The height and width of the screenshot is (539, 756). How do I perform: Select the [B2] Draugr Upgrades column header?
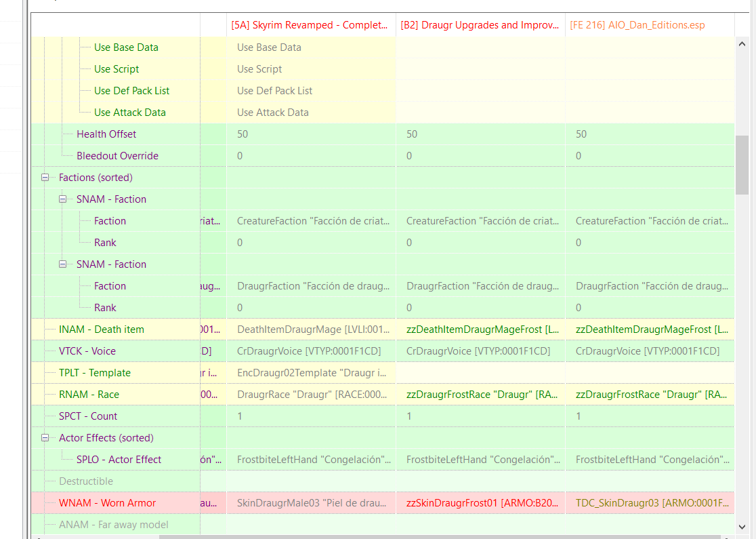pyautogui.click(x=480, y=25)
